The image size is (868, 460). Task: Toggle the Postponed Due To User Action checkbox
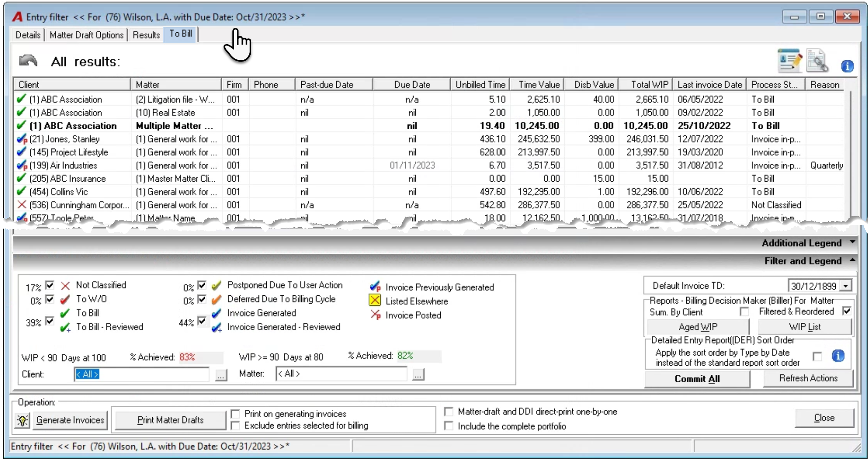tap(201, 286)
